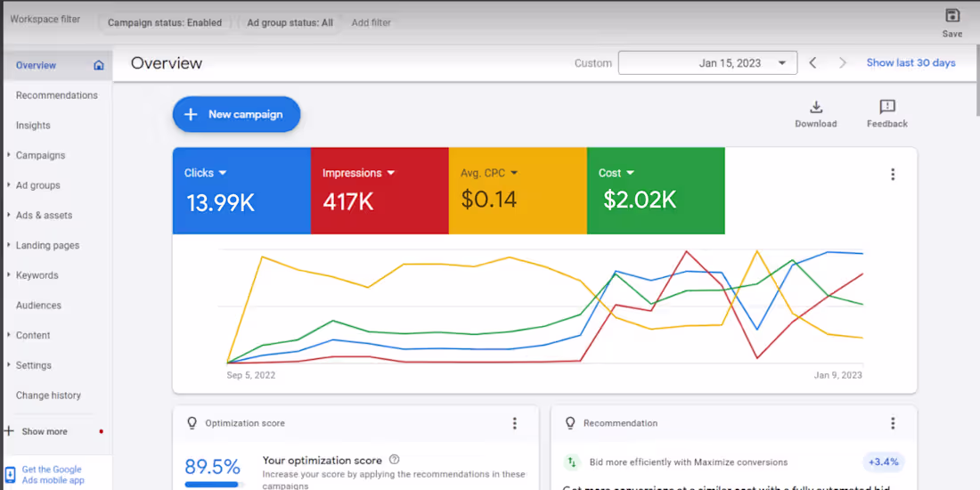Screen dimensions: 980x490
Task: Click the lightbulb icon on Optimization score
Action: point(192,423)
